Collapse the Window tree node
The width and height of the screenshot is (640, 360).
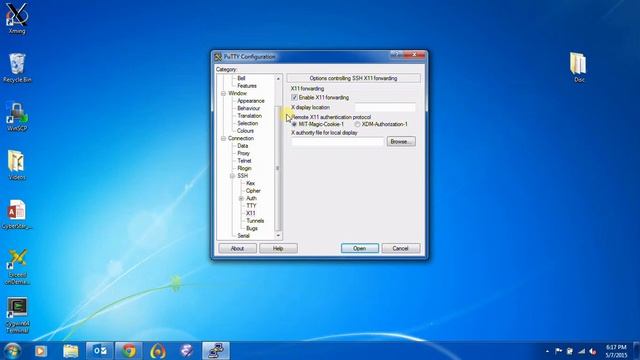pyautogui.click(x=223, y=93)
